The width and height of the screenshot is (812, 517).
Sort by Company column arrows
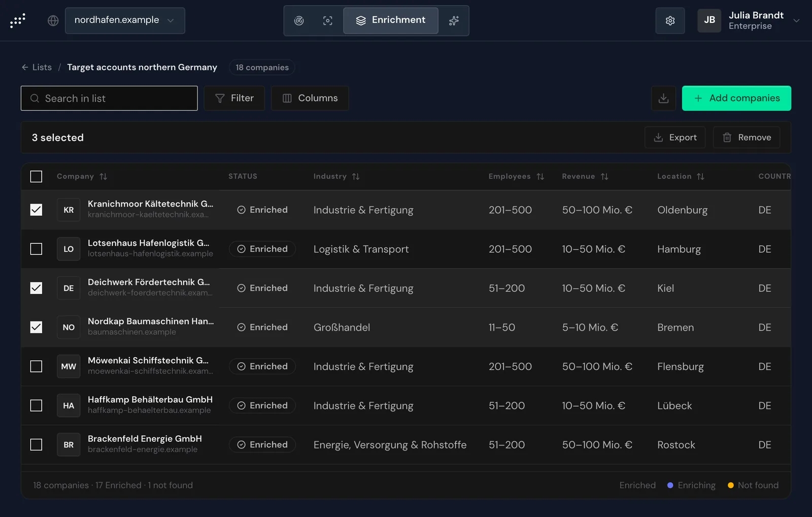tap(104, 176)
